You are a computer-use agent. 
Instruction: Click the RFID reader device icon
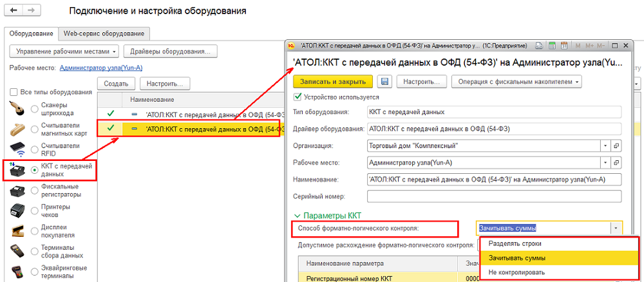tap(18, 149)
